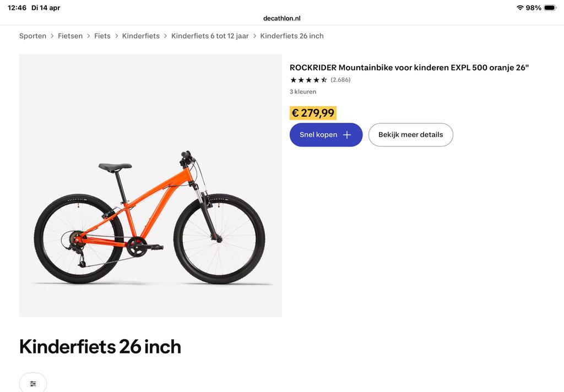The width and height of the screenshot is (564, 392).
Task: Open the decathlon.nl address bar
Action: point(282,18)
